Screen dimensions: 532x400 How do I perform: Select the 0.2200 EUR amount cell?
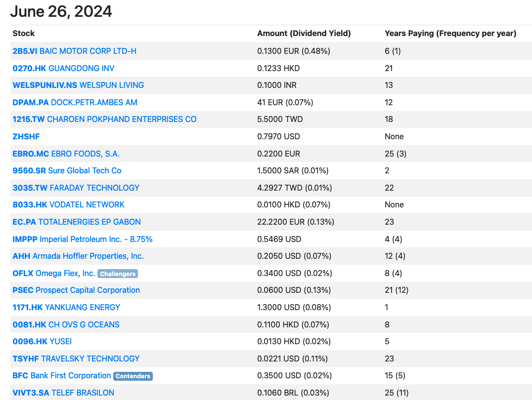(x=278, y=154)
